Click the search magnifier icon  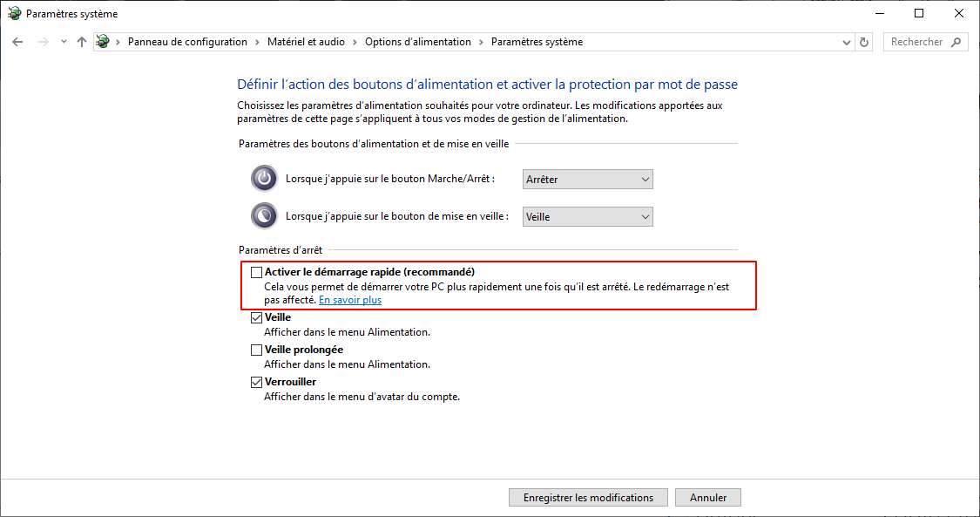point(956,42)
